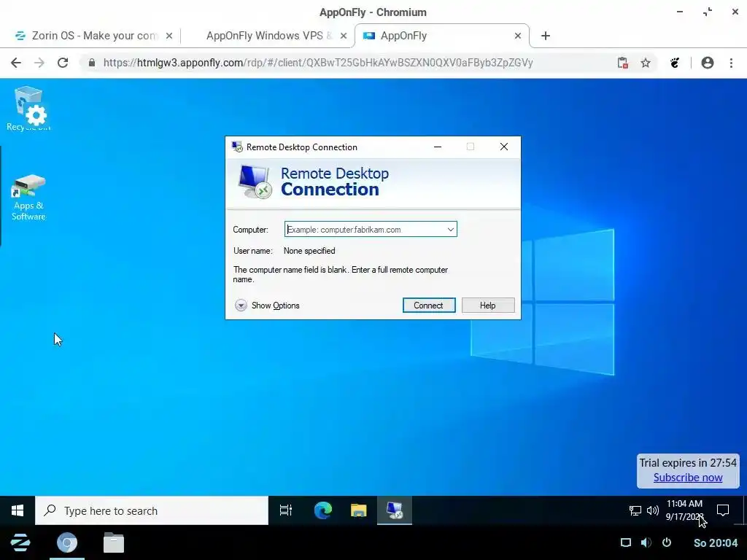The image size is (747, 560).
Task: Click the Connect button
Action: pyautogui.click(x=429, y=306)
